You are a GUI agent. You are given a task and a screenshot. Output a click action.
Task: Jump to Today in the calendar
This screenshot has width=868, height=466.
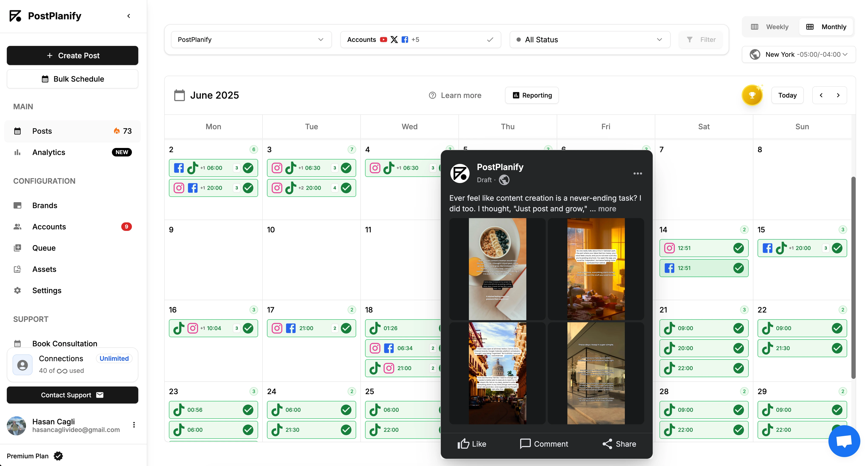click(787, 95)
